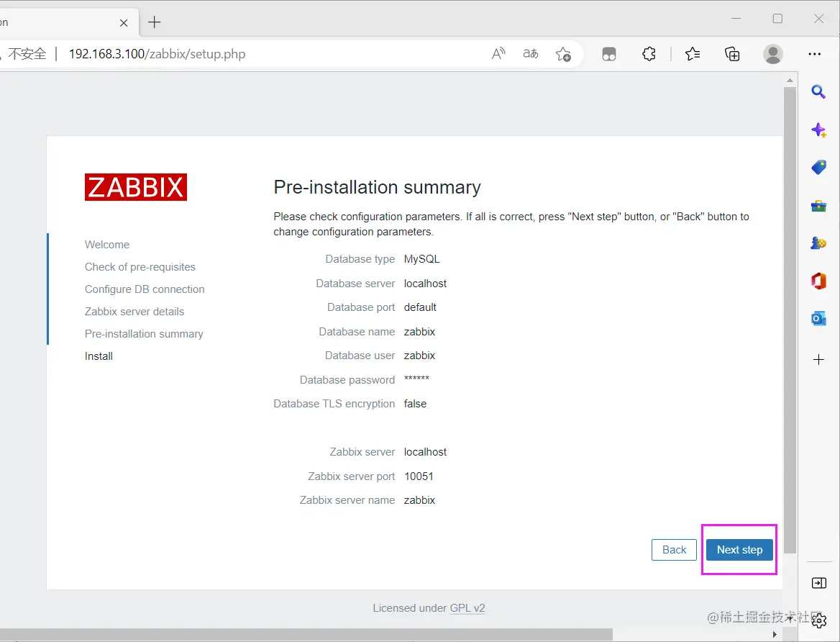Select the Install step
This screenshot has height=642, width=840.
coord(99,356)
